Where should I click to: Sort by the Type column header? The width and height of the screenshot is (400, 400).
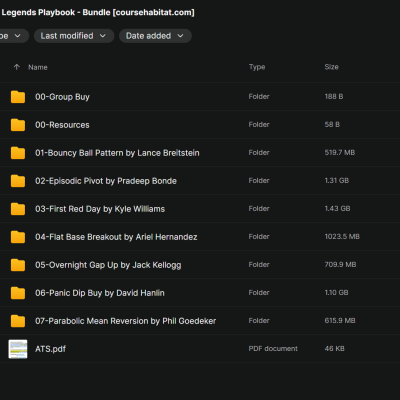point(257,67)
